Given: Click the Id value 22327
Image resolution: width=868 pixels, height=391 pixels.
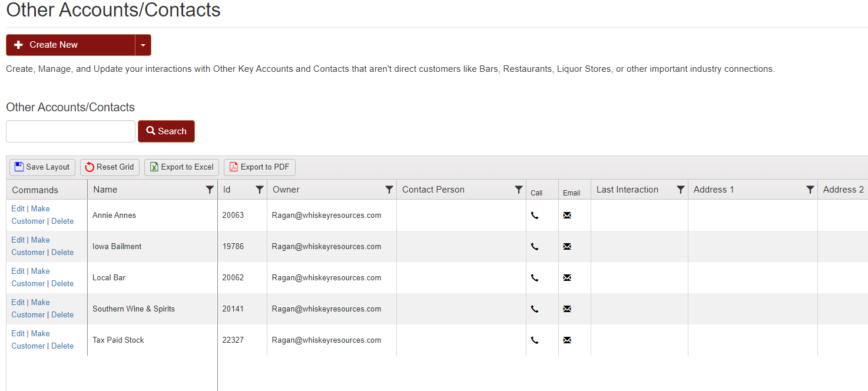Looking at the screenshot, I should point(233,340).
